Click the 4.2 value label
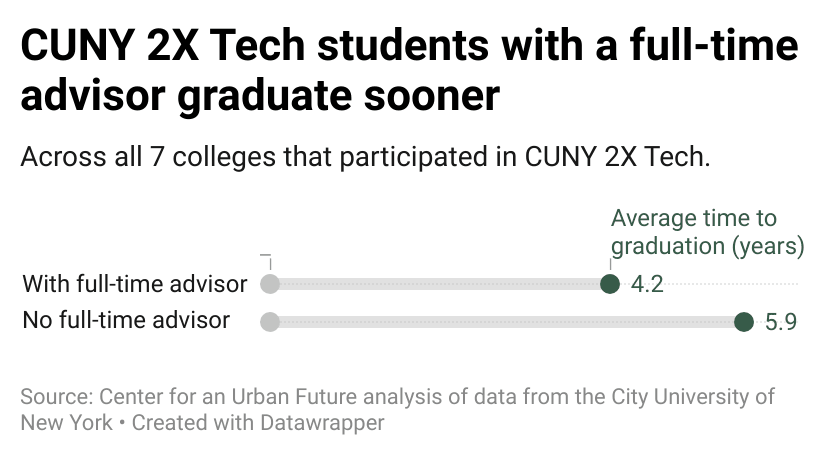Viewport: 840px width, 456px height. (x=647, y=284)
